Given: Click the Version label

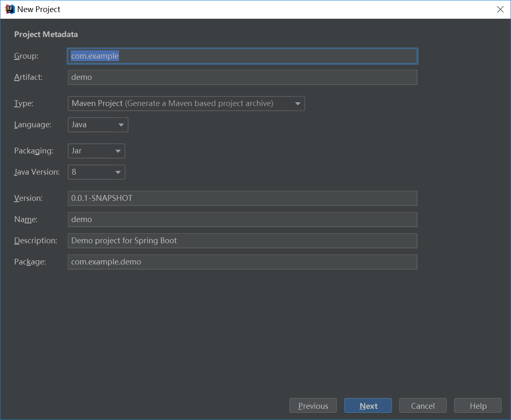Looking at the screenshot, I should point(28,198).
